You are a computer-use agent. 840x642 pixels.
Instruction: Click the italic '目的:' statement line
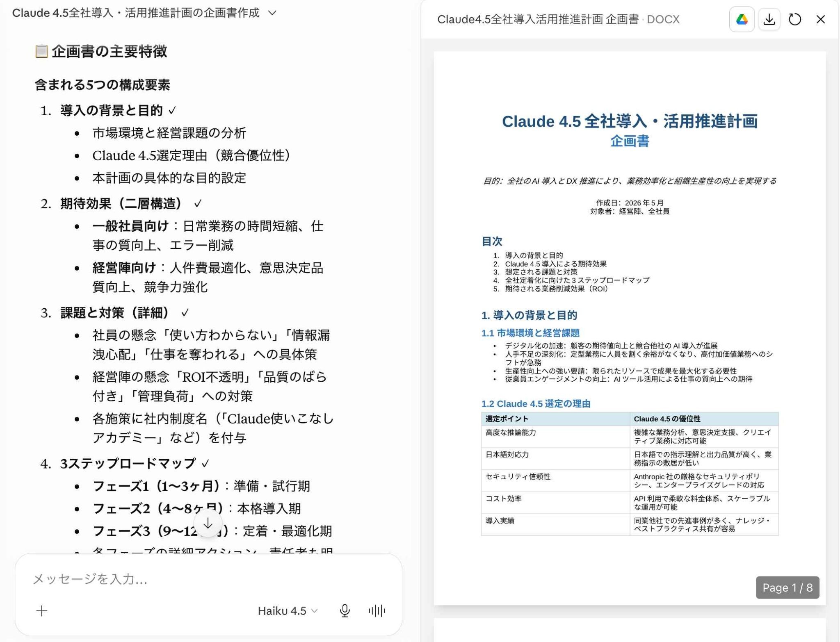tap(630, 181)
